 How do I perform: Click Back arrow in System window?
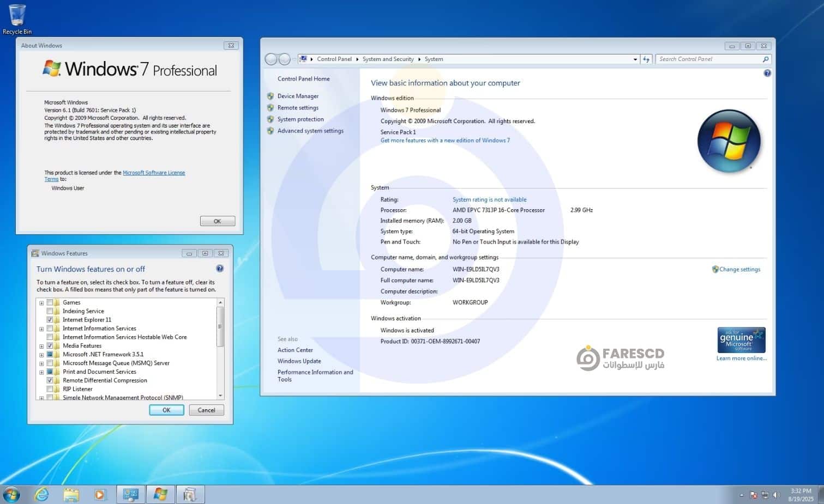click(271, 59)
